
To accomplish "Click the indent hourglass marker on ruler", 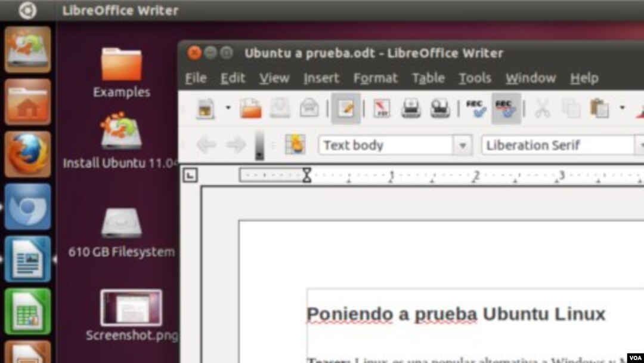I will (307, 175).
